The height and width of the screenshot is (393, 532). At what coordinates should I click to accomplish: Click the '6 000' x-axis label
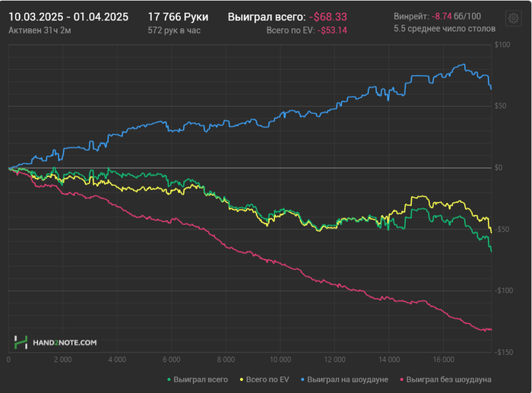pos(172,360)
